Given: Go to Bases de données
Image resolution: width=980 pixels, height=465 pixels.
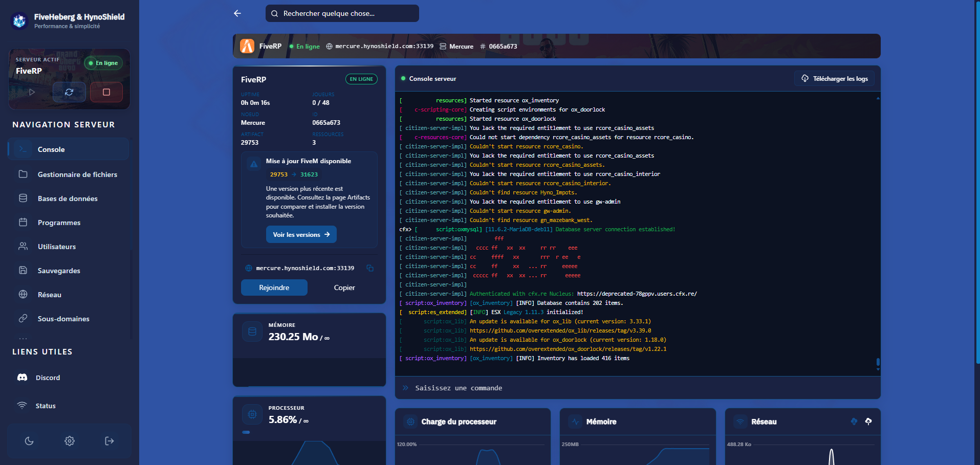Looking at the screenshot, I should coord(68,198).
